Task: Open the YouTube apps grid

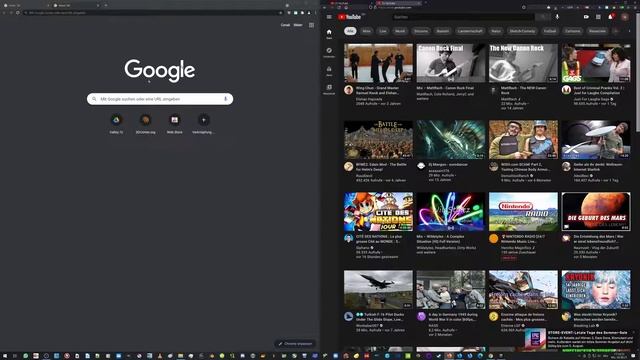Action: click(598, 17)
